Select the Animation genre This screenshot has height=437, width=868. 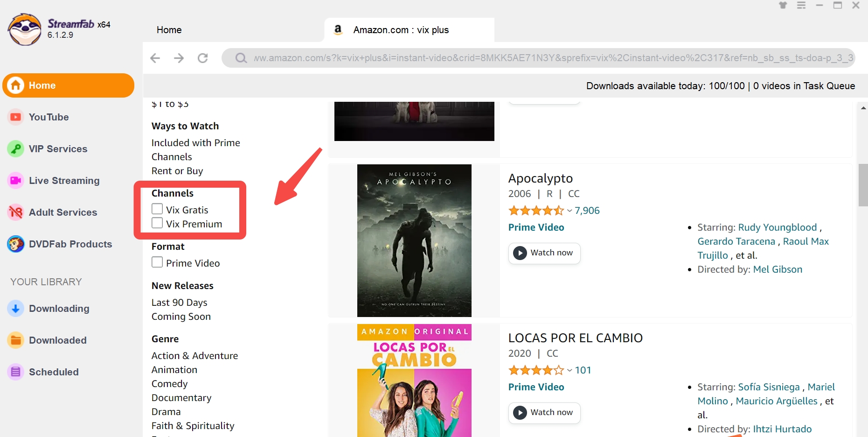[174, 370]
